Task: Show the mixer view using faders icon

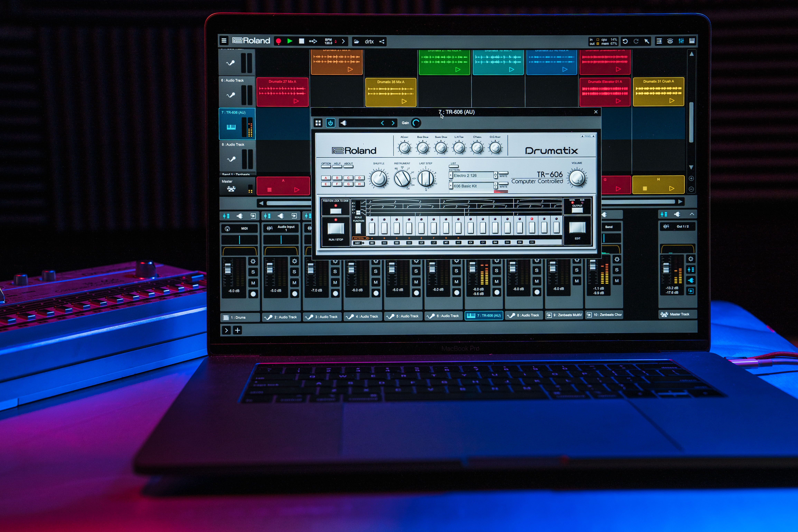Action: pos(681,41)
